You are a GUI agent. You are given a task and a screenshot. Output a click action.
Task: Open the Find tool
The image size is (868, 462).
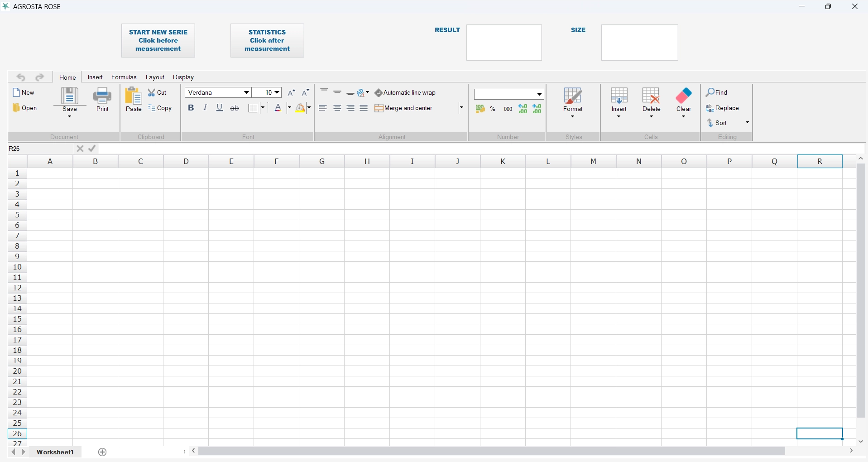click(717, 92)
